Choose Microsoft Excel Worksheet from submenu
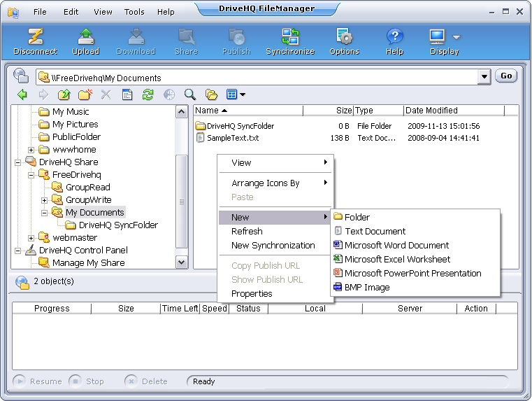The width and height of the screenshot is (532, 401). (397, 260)
